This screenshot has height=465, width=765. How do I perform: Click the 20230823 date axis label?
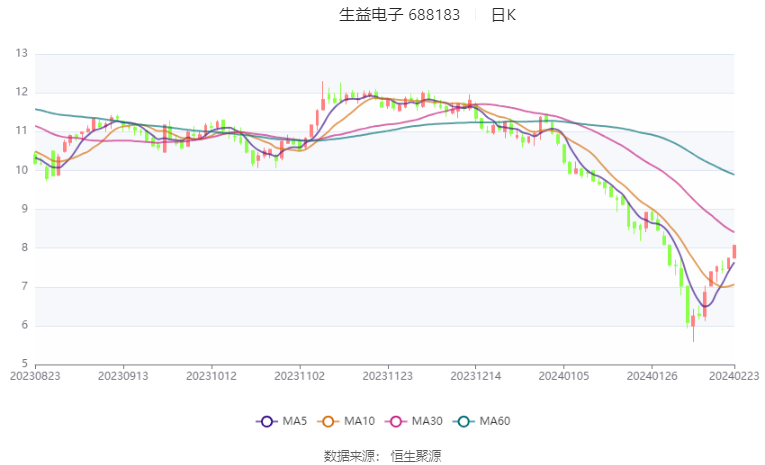[x=35, y=376]
